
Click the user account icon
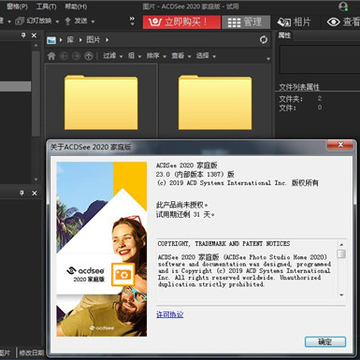[x=343, y=7]
